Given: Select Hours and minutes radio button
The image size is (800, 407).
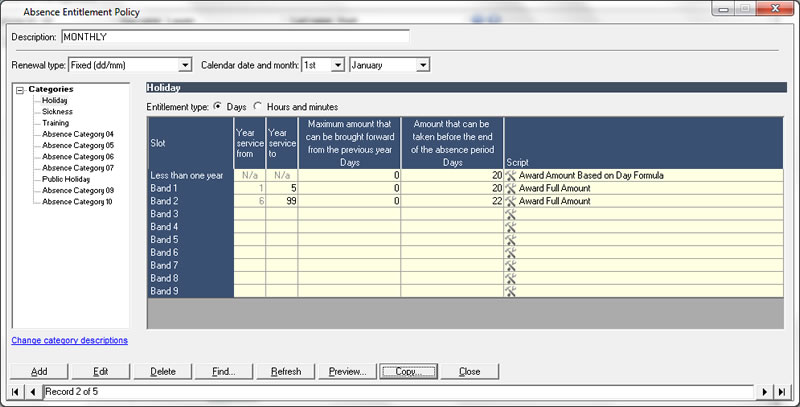Looking at the screenshot, I should (258, 106).
